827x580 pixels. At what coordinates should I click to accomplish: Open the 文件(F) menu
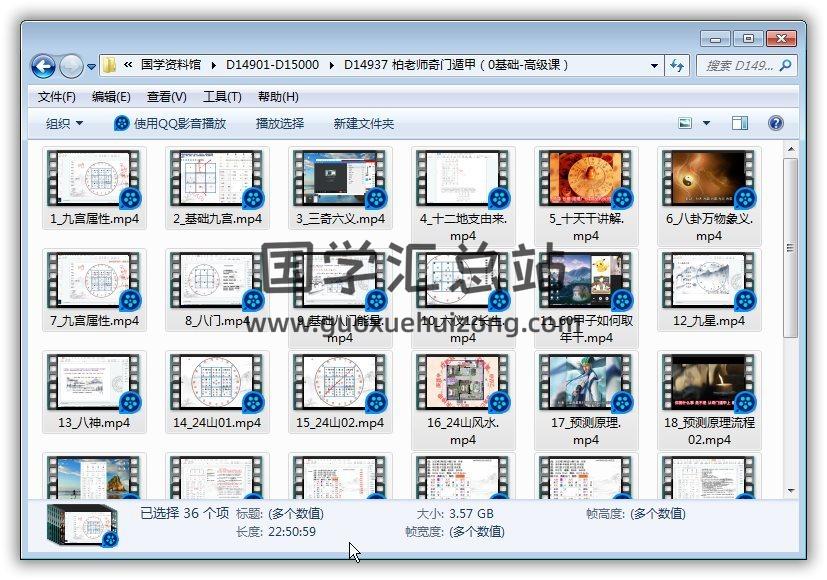click(x=57, y=96)
